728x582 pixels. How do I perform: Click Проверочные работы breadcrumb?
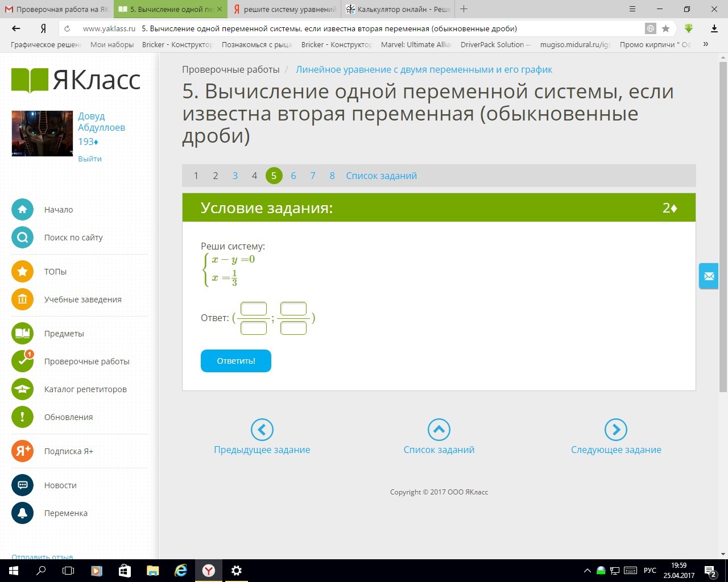(231, 69)
